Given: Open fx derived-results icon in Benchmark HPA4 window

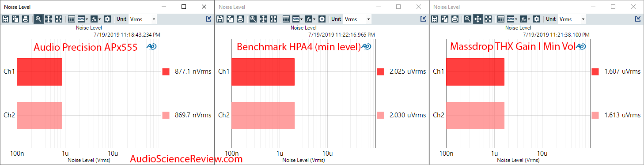Looking at the screenshot, I should [308, 19].
